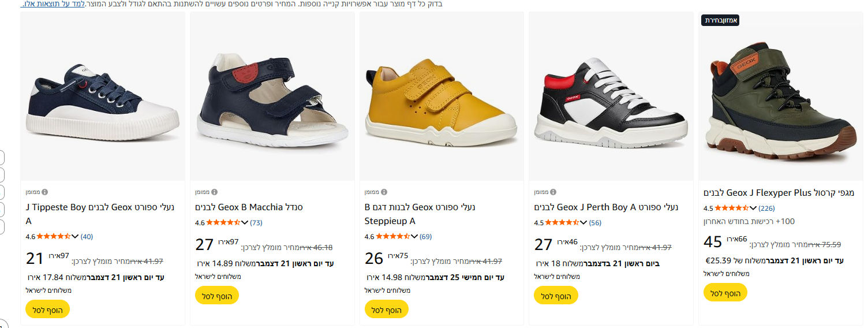Click the sponsored info icon for Geox B Macchia sandal
This screenshot has height=328, width=868.
(x=214, y=192)
